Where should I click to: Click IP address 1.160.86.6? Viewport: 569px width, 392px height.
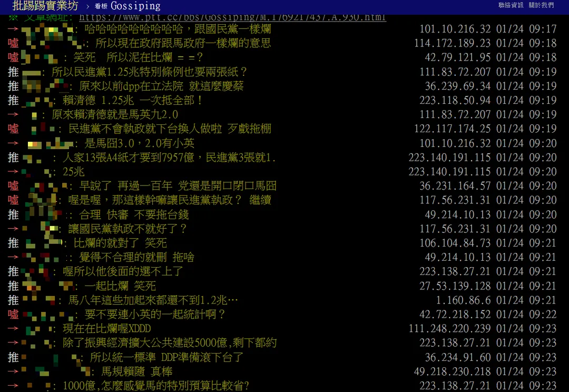(x=464, y=300)
